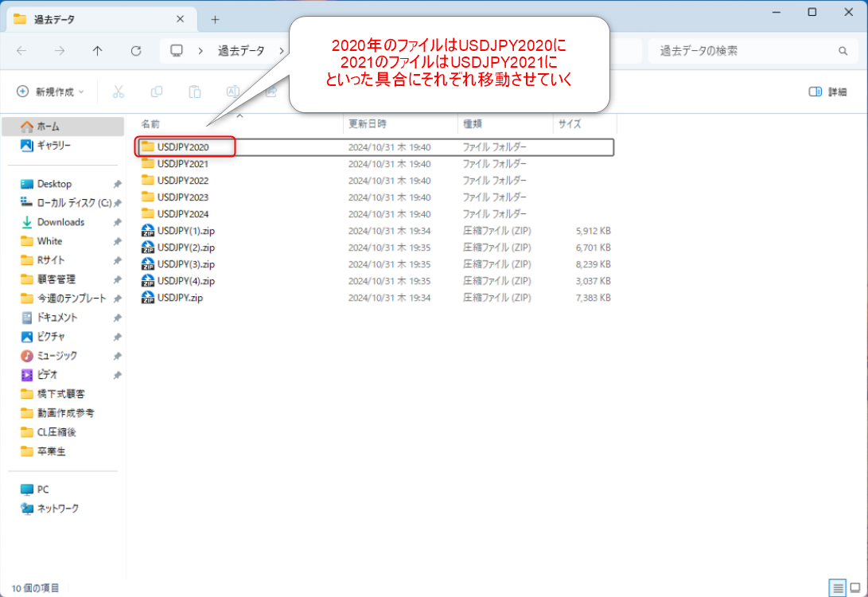The height and width of the screenshot is (597, 868).
Task: Open the Downloads folder in the sidebar
Action: [x=59, y=221]
